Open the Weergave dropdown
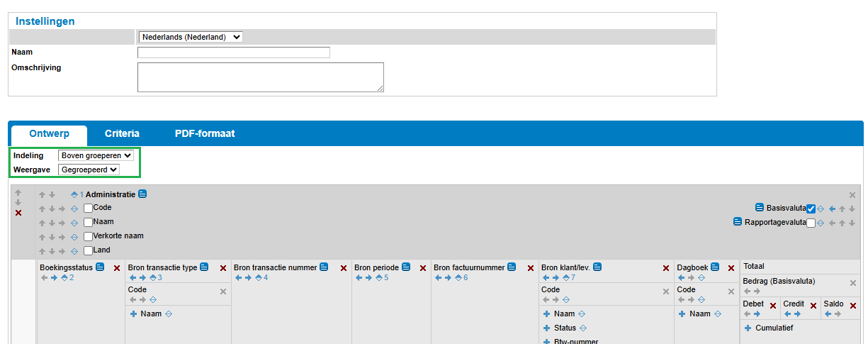Viewport: 868px width, 344px height. point(89,170)
